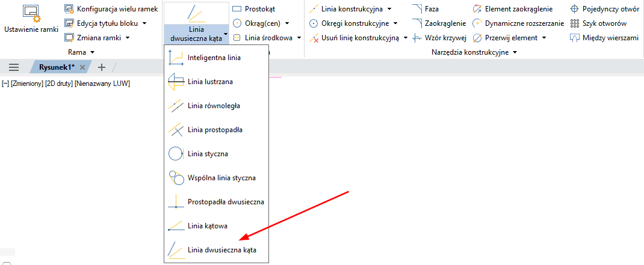The width and height of the screenshot is (644, 265).
Task: Switch to the Rysunek1* drawing tab
Action: [x=56, y=67]
